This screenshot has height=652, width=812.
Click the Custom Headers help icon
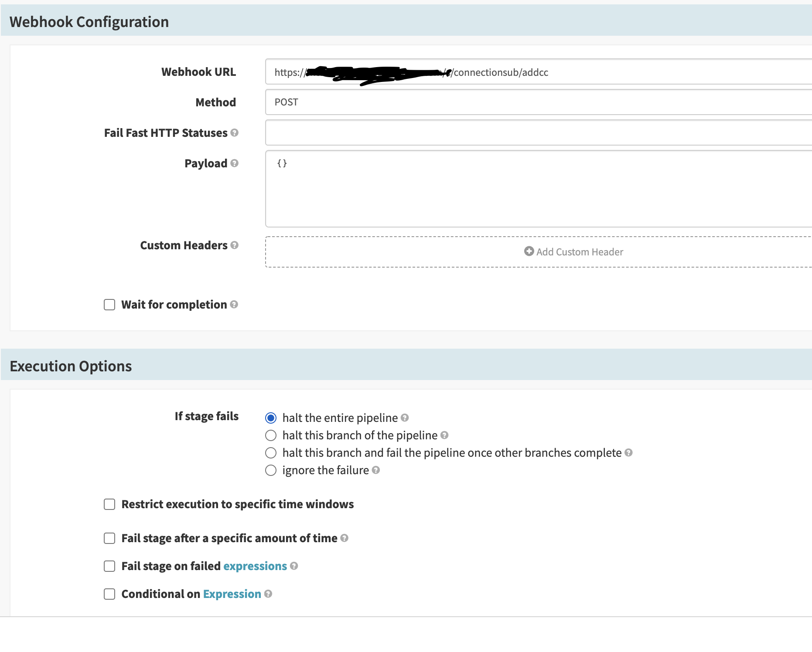click(235, 245)
